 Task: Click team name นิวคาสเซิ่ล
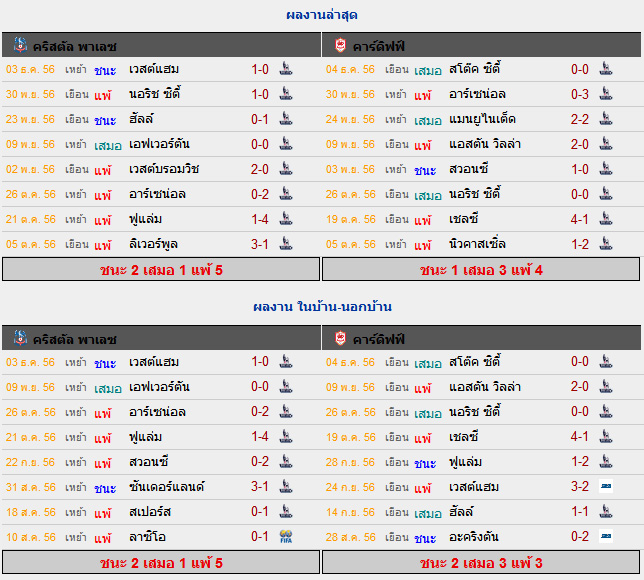click(x=477, y=244)
